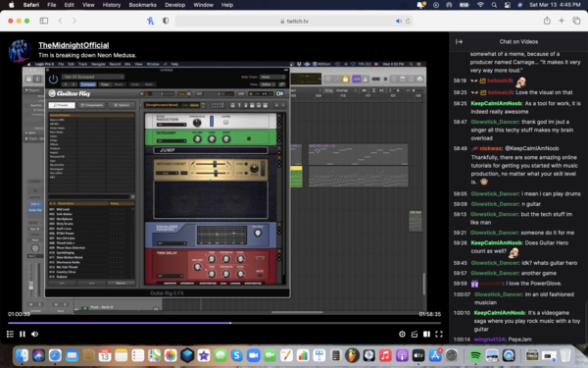Click the picture-in-picture mini player icon
Viewport: 588px width, 368px height.
[415, 334]
